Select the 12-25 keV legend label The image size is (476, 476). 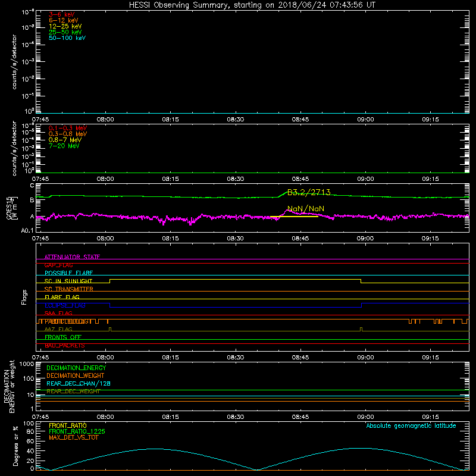point(65,26)
